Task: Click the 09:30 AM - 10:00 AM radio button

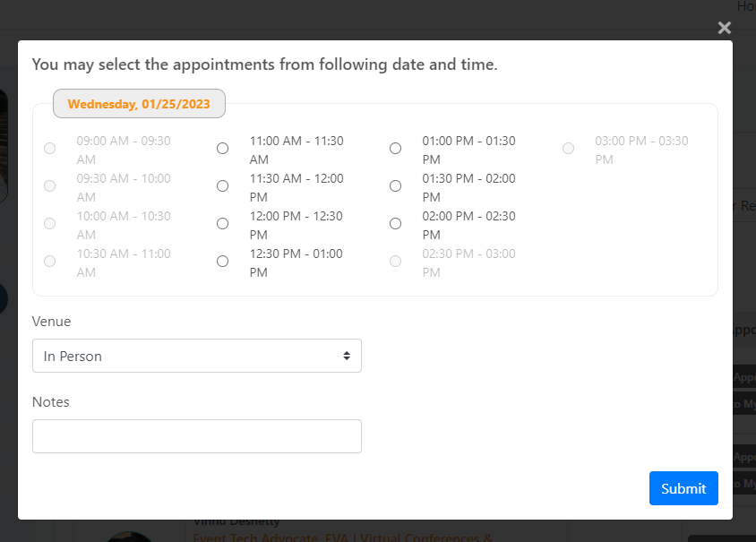Action: [x=50, y=186]
